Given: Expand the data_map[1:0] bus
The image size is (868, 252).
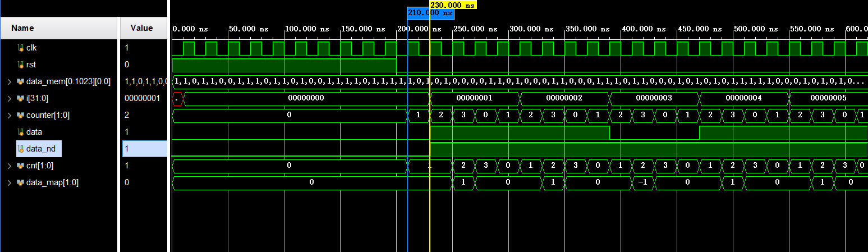Looking at the screenshot, I should coord(9,182).
